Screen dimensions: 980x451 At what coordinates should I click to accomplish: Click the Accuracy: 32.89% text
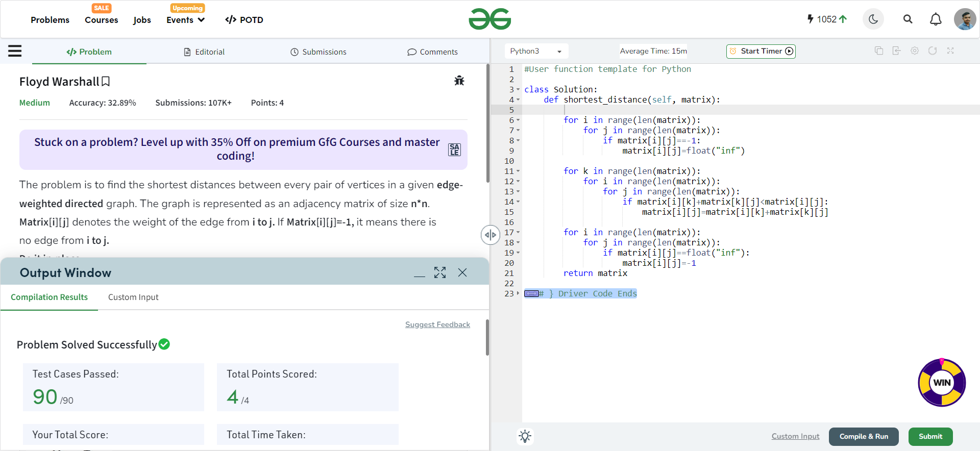point(103,103)
